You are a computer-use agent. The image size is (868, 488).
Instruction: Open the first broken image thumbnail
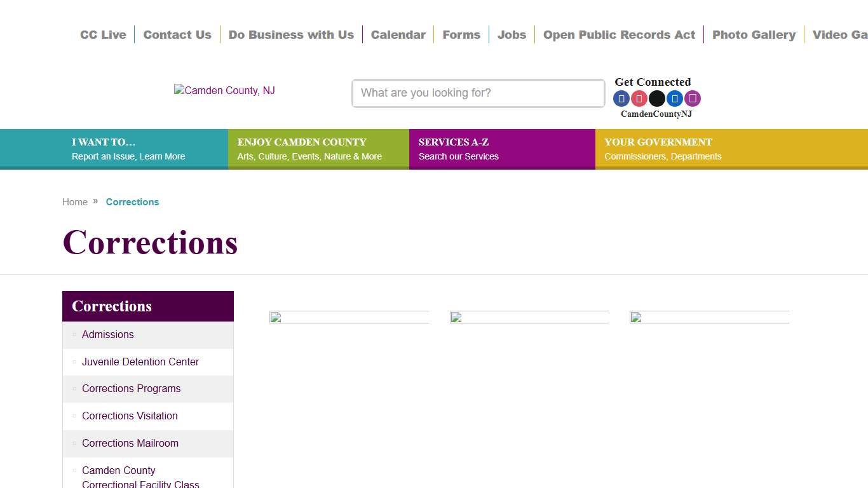pyautogui.click(x=349, y=317)
